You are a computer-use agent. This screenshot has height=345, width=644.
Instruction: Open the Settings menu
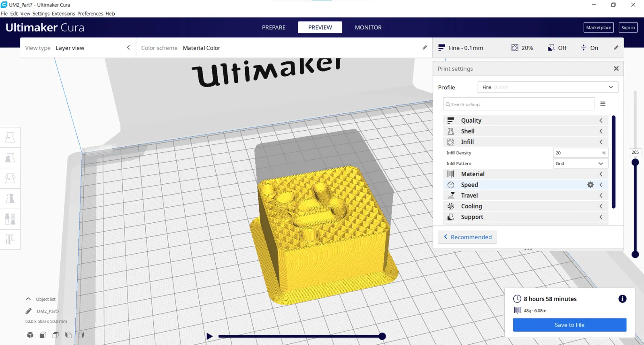[41, 14]
